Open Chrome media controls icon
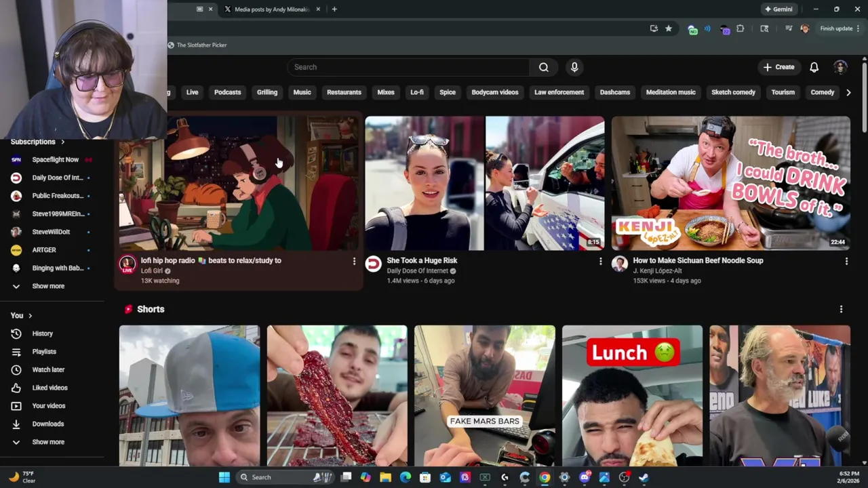 [x=788, y=28]
